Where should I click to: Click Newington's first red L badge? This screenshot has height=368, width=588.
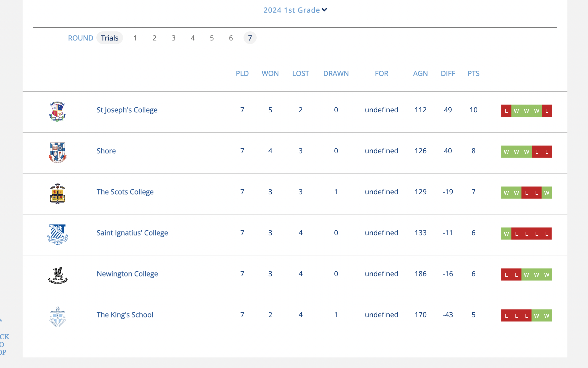(x=506, y=274)
